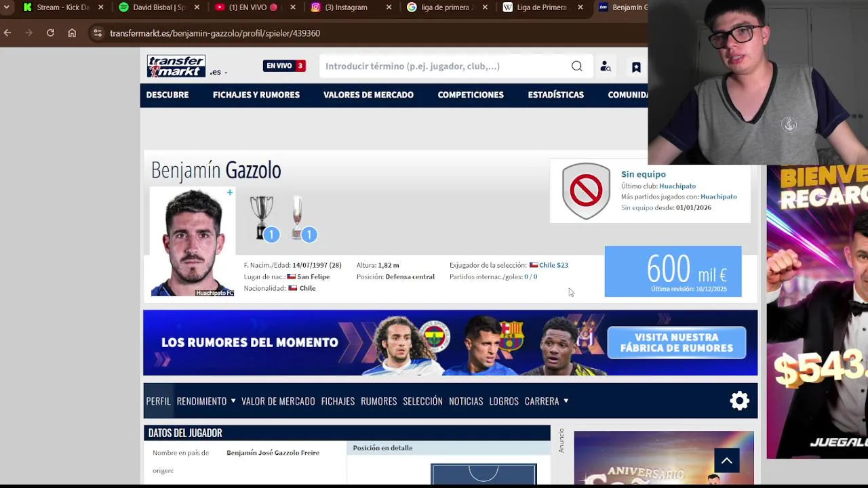The image size is (868, 488).
Task: Click the 'Último club: Huachipato' link
Action: [x=677, y=186]
